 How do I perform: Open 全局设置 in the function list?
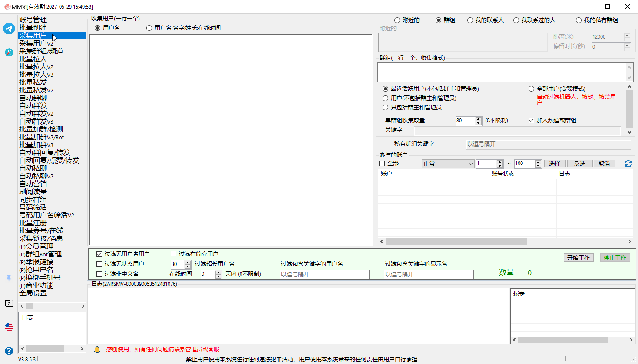(x=33, y=293)
